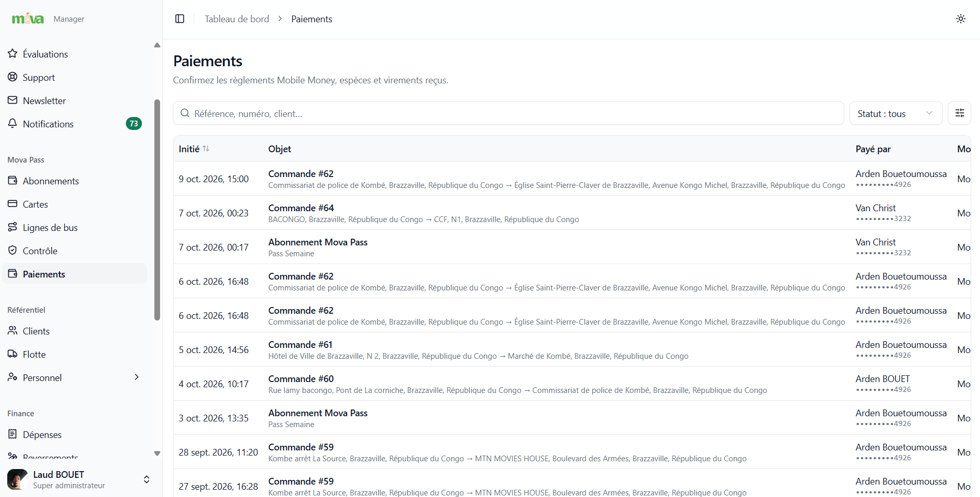Select Clients in Référentiel section

75,331
